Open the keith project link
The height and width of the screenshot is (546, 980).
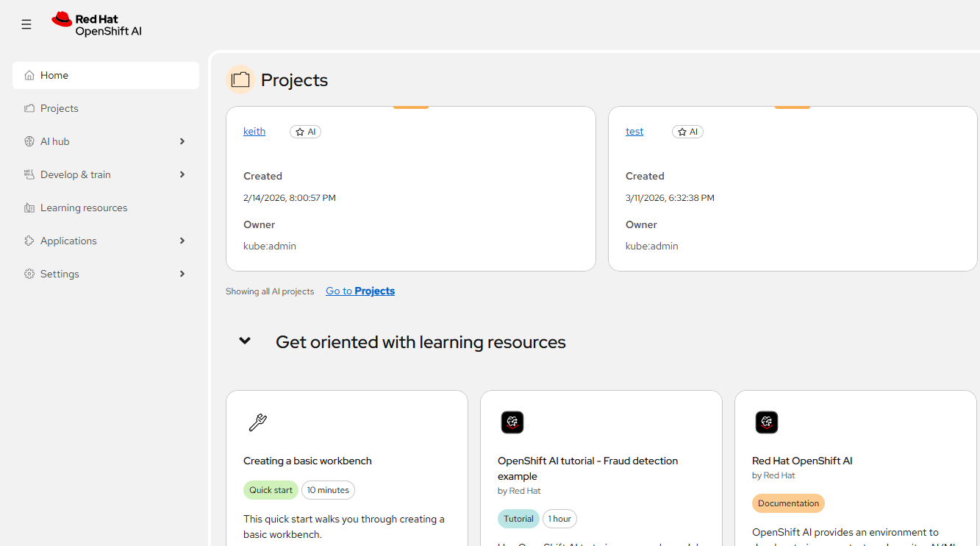(254, 132)
